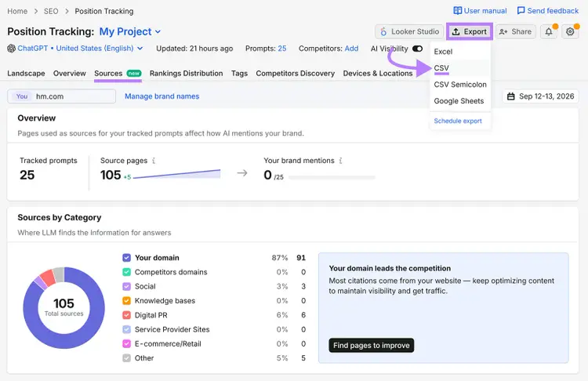Switch to the Overview tab

pyautogui.click(x=69, y=74)
